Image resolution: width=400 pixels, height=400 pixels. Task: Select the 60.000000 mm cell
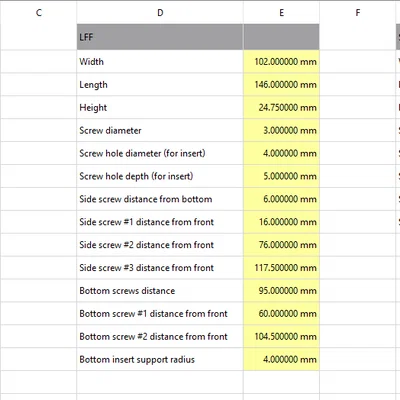[x=281, y=314]
